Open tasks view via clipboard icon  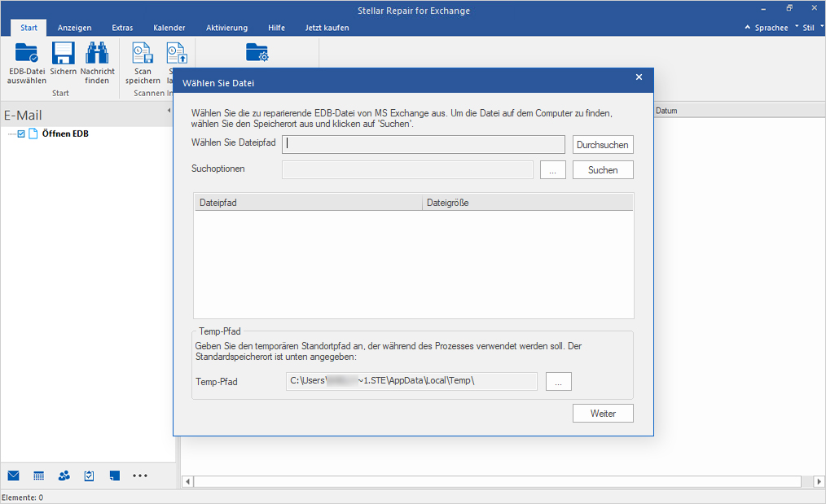[x=89, y=476]
